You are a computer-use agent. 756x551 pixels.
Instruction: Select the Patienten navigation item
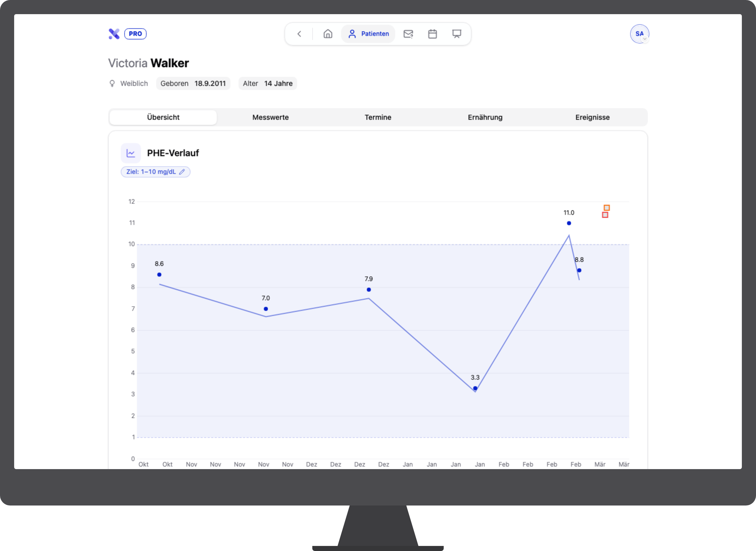point(368,34)
